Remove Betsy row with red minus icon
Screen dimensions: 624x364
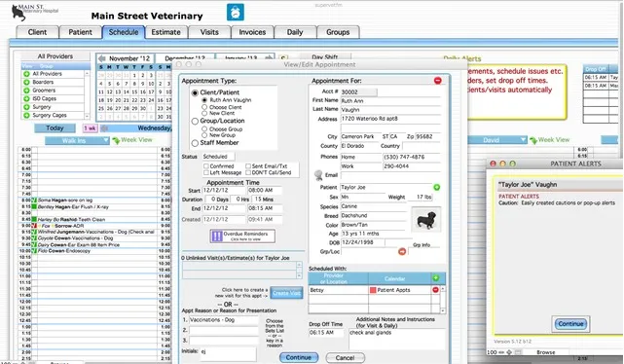(435, 290)
